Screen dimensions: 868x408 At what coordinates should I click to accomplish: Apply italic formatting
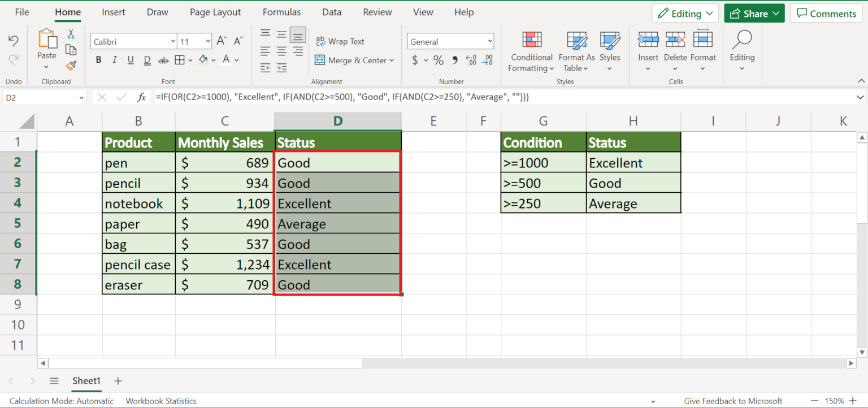115,59
